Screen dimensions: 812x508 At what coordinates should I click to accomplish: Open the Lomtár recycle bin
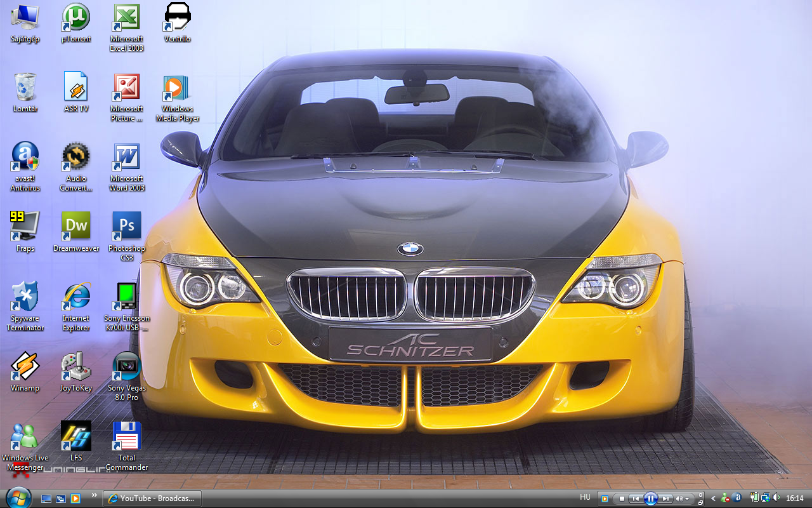25,93
